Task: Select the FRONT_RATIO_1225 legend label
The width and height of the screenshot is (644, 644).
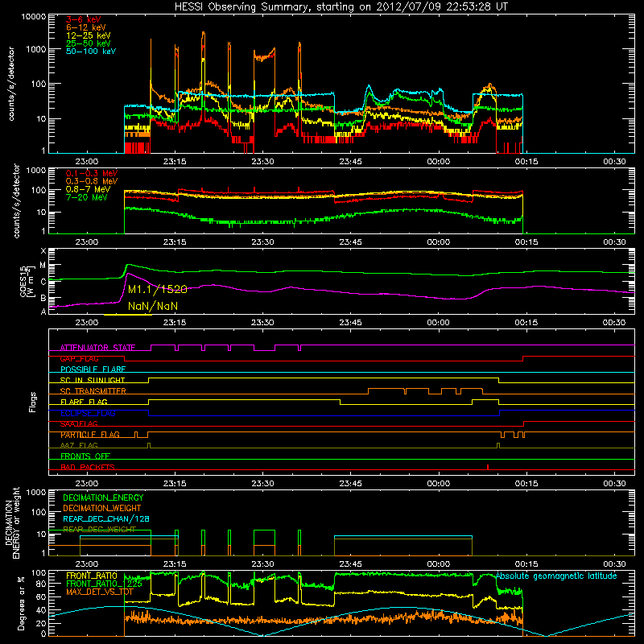Action: pos(105,584)
